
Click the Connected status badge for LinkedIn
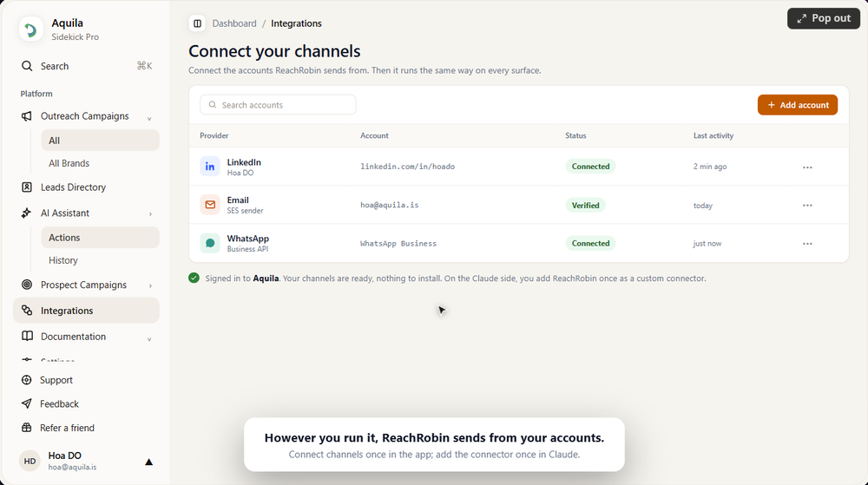(590, 167)
